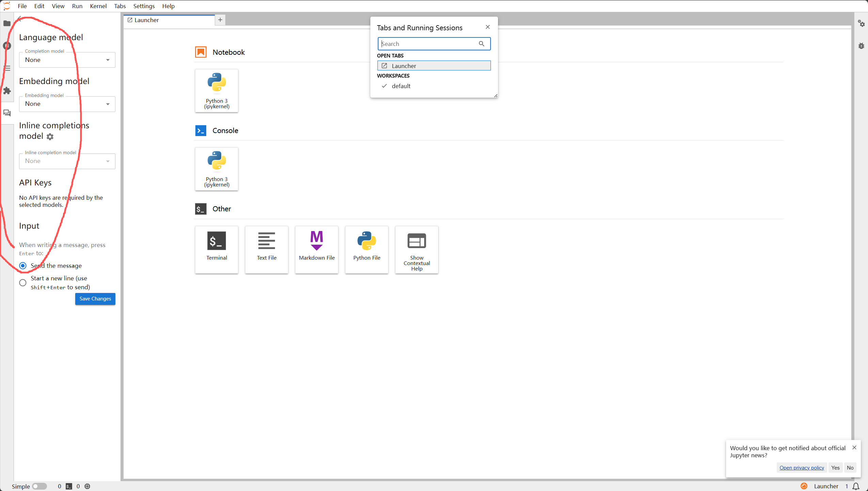Open inline completions model settings gear

pos(50,137)
